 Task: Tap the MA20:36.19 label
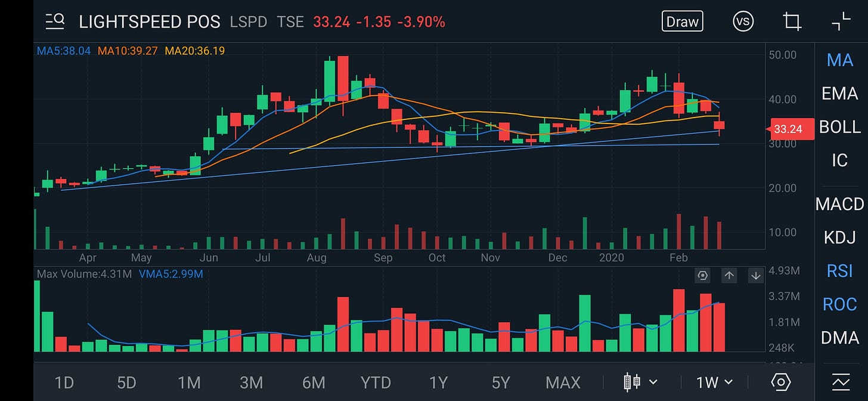tap(195, 51)
